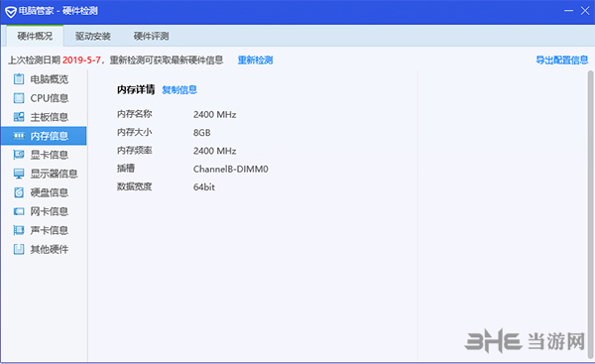Viewport: 595px width, 364px height.
Task: Click the 内存详情 heading
Action: click(136, 90)
